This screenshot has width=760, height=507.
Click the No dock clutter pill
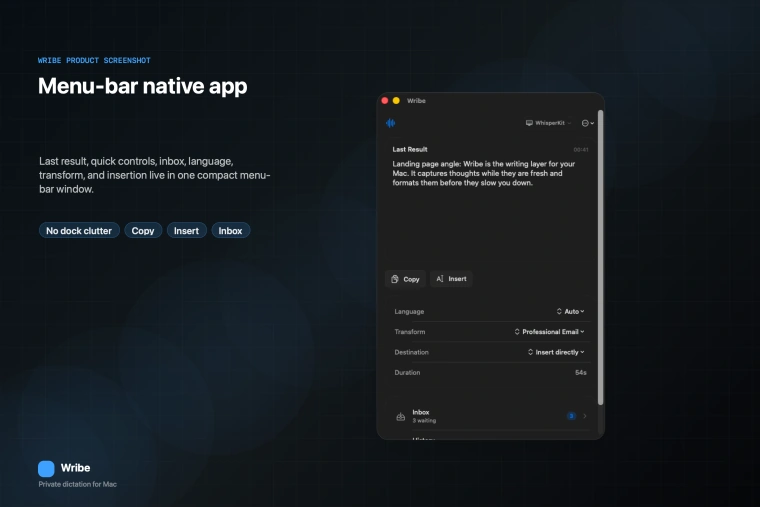(79, 231)
